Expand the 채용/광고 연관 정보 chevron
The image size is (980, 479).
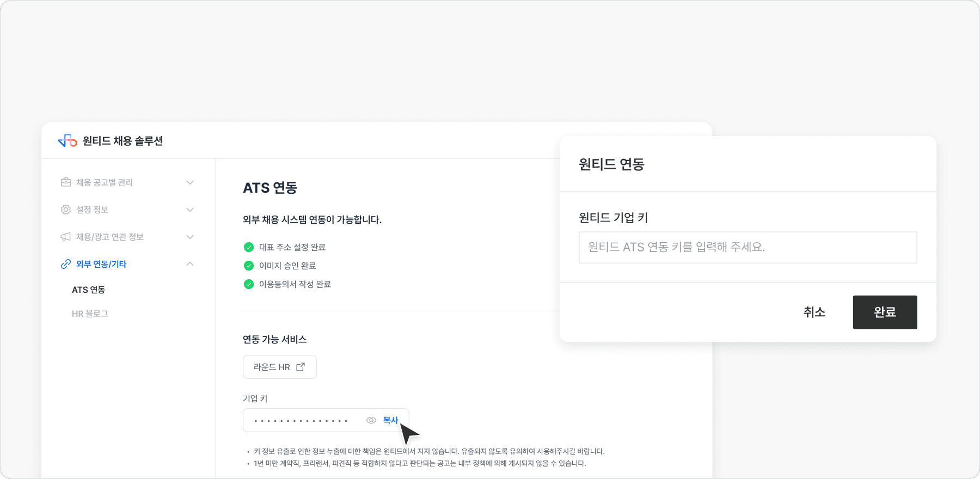coord(190,237)
